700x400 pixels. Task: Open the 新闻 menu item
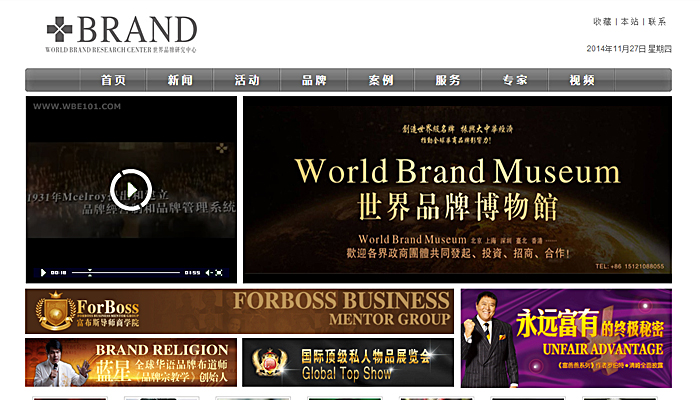[180, 80]
